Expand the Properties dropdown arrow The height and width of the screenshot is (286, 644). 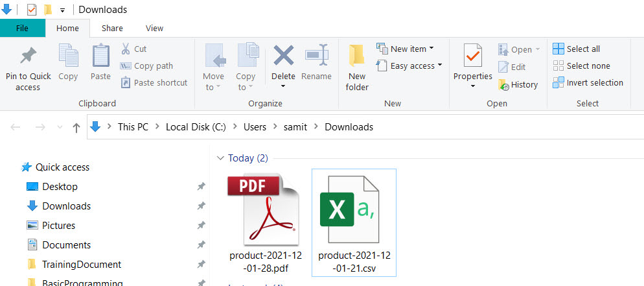pos(473,86)
